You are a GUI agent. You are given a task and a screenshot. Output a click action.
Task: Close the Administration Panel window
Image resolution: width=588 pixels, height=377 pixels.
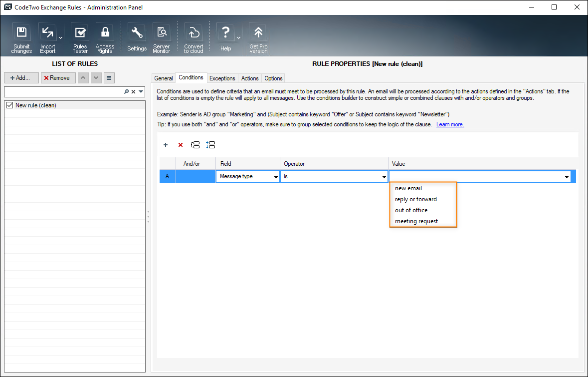point(577,7)
